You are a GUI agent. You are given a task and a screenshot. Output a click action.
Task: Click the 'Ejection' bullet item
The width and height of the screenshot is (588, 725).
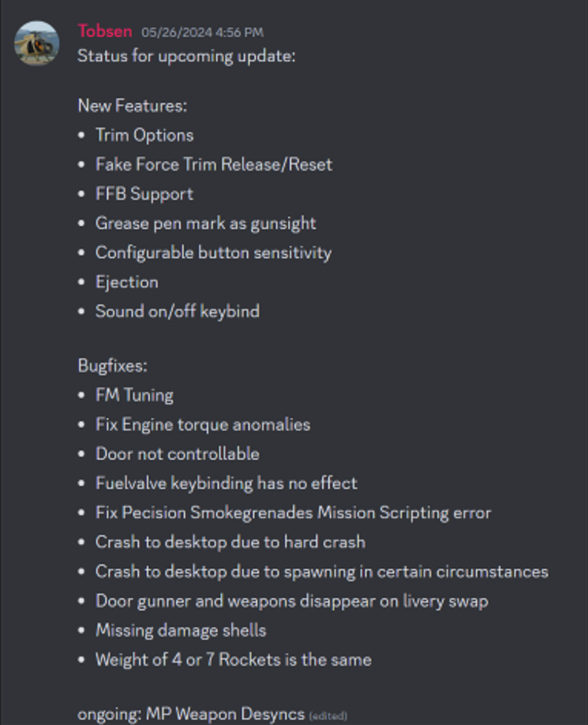(127, 282)
